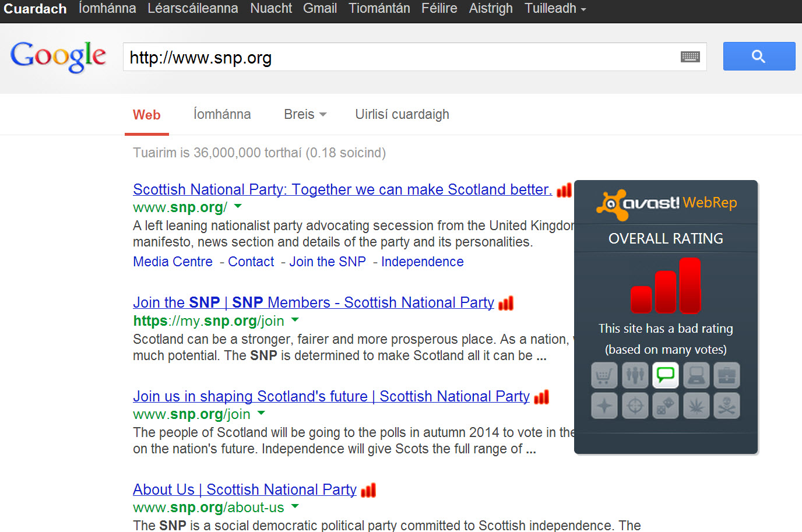Image resolution: width=802 pixels, height=532 pixels.
Task: Click the blue magnifier search button
Action: point(758,57)
